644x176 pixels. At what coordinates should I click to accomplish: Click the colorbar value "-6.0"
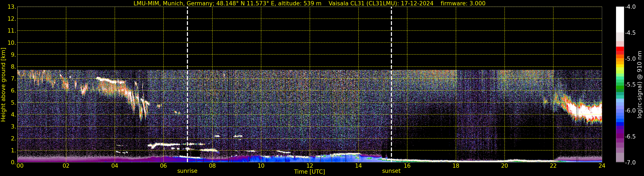pos(630,110)
